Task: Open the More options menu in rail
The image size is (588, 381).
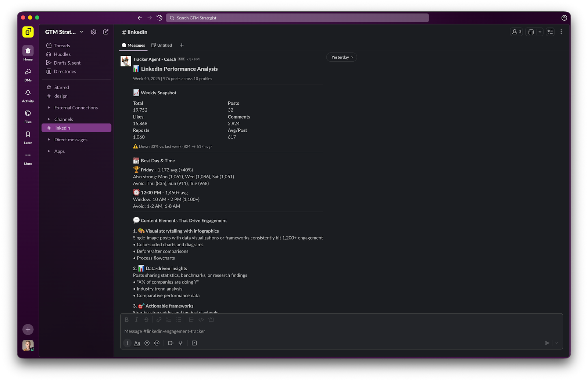Action: pyautogui.click(x=28, y=158)
